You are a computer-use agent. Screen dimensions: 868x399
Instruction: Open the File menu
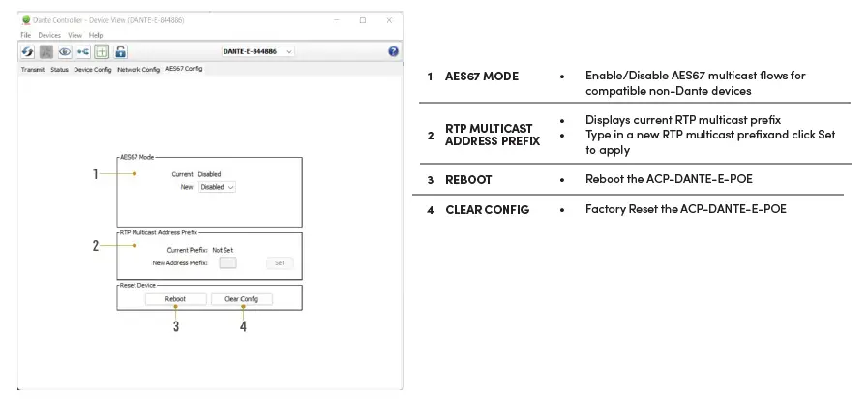pyautogui.click(x=25, y=35)
